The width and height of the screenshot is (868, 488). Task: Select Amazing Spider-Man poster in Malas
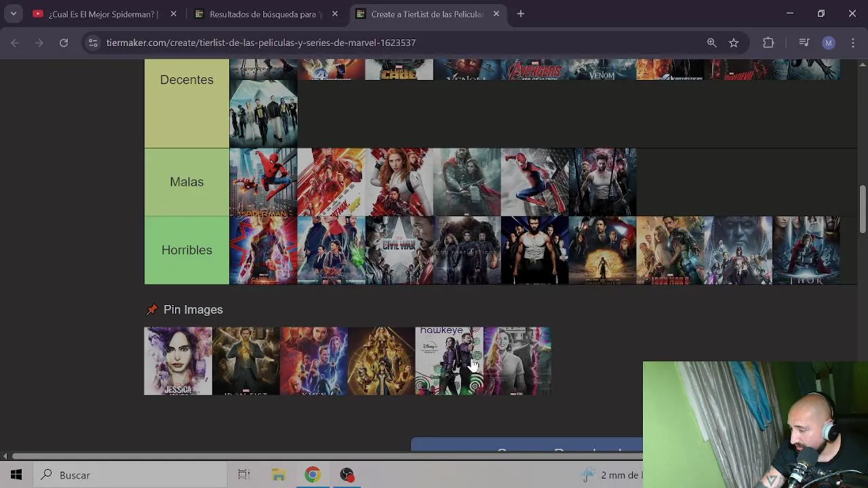tap(534, 182)
